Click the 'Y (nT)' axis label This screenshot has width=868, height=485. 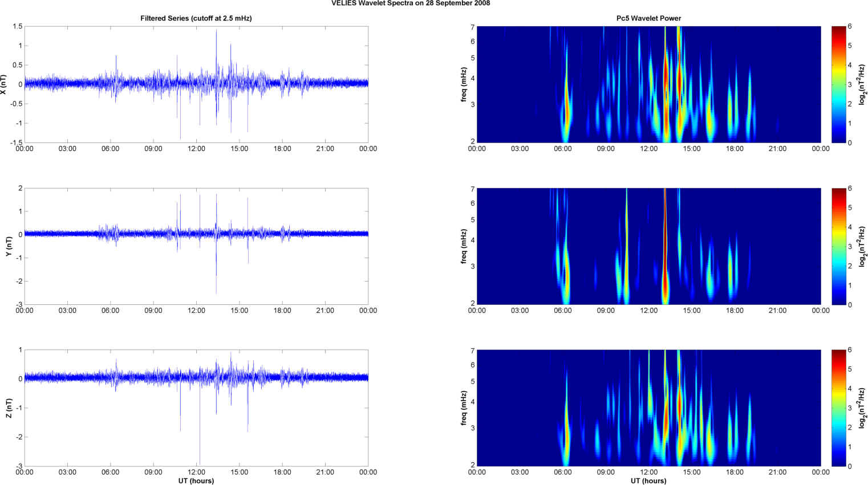[9, 246]
